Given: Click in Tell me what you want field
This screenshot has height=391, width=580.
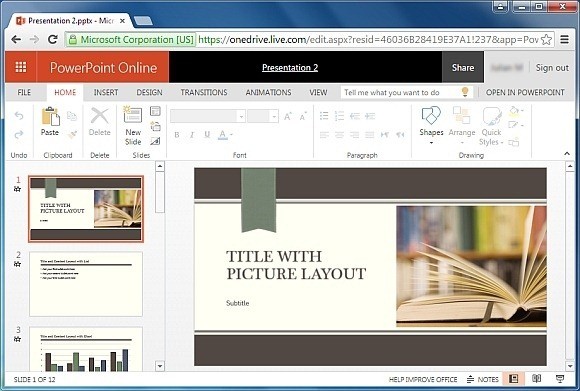Looking at the screenshot, I should point(406,92).
